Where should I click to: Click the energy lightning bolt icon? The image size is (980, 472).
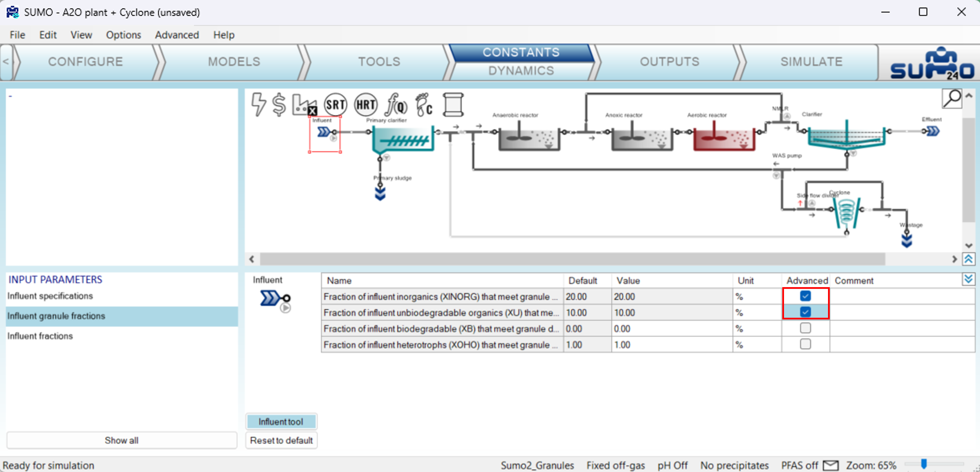coord(259,104)
